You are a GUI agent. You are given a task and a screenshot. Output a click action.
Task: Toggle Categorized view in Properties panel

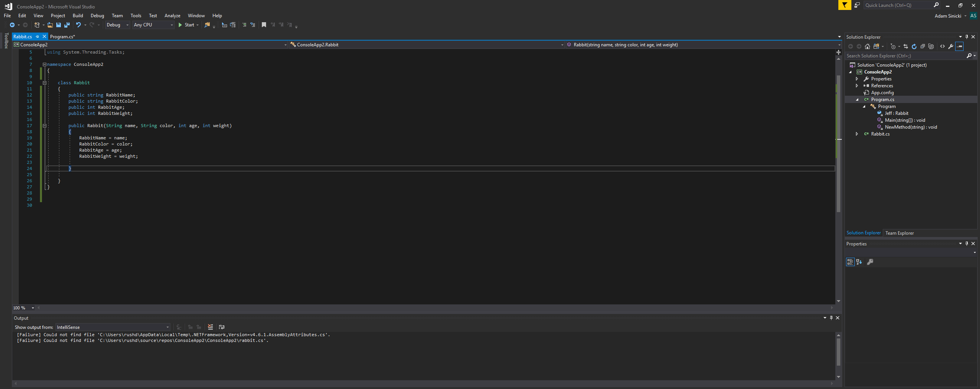pos(850,262)
